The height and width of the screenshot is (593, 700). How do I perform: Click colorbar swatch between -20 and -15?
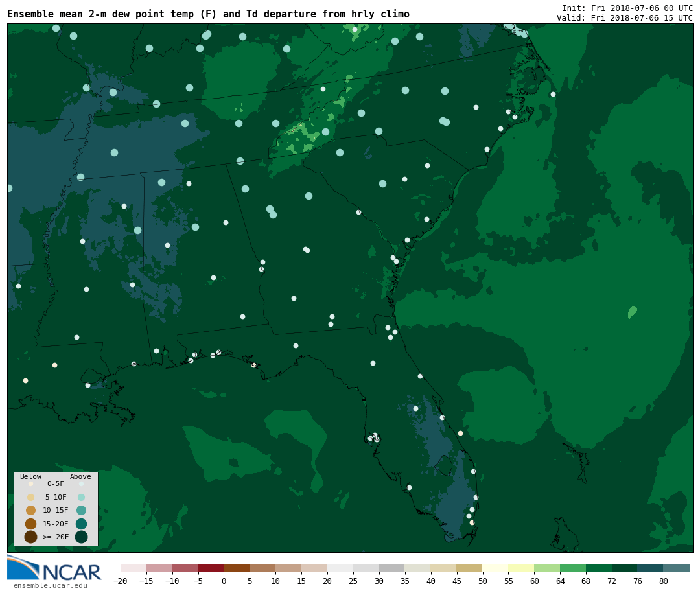pos(134,568)
